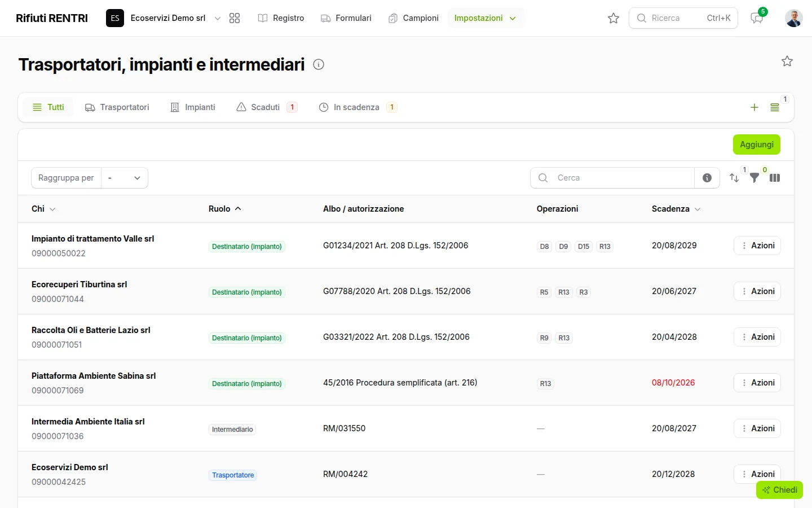Expand the Impostazioni menu
This screenshot has width=812, height=508.
[x=486, y=18]
